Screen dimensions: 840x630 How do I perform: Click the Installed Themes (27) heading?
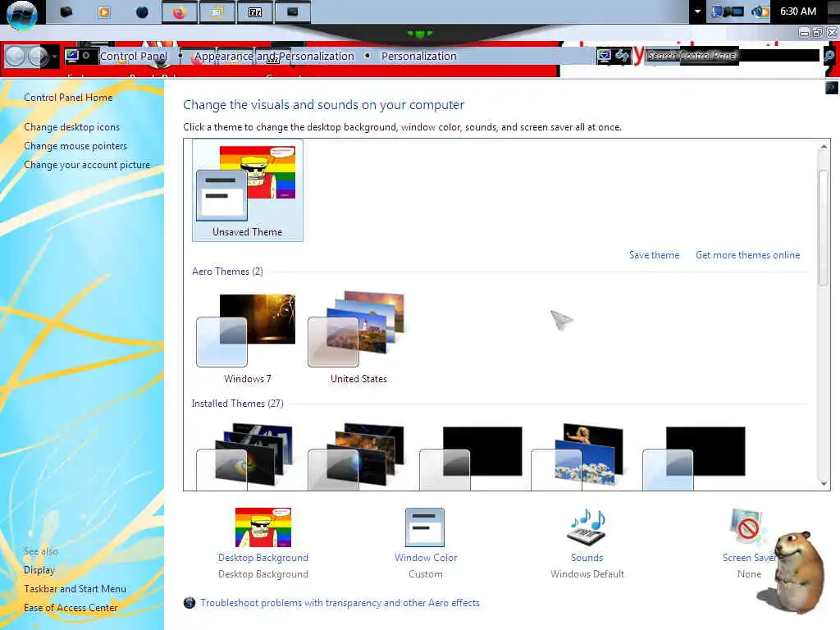237,404
